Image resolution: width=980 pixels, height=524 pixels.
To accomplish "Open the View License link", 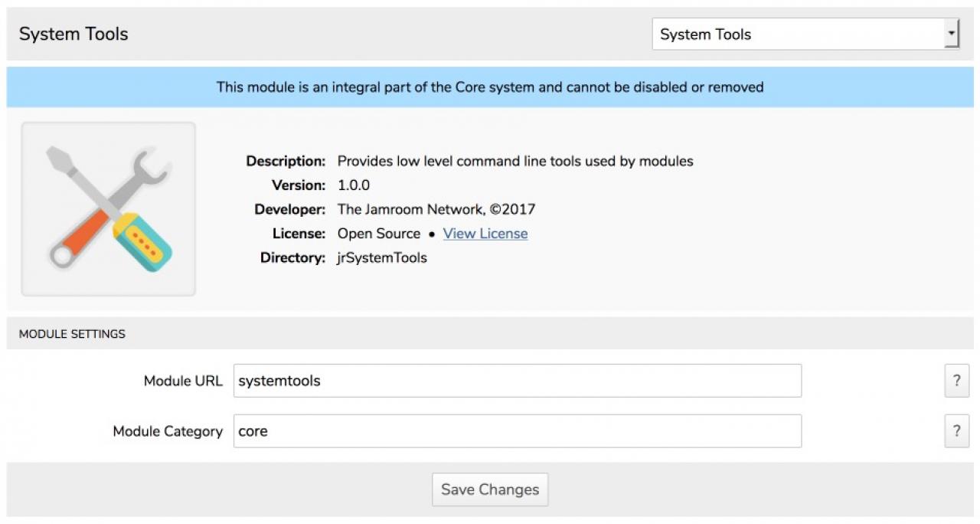I will pos(485,234).
